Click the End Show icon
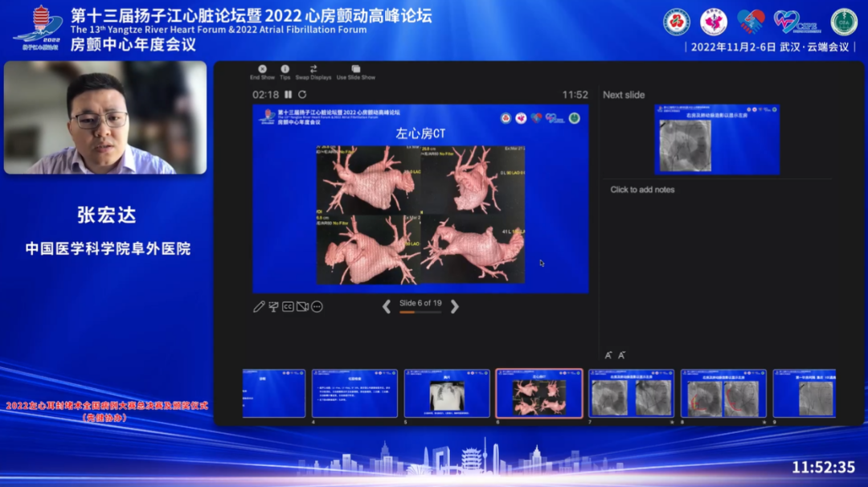The height and width of the screenshot is (487, 868). (262, 70)
